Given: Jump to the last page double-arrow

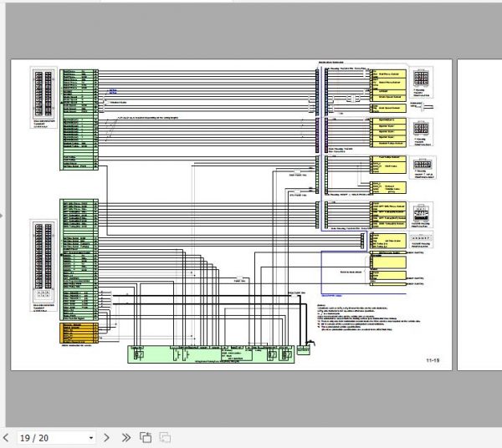Looking at the screenshot, I should coord(126,437).
